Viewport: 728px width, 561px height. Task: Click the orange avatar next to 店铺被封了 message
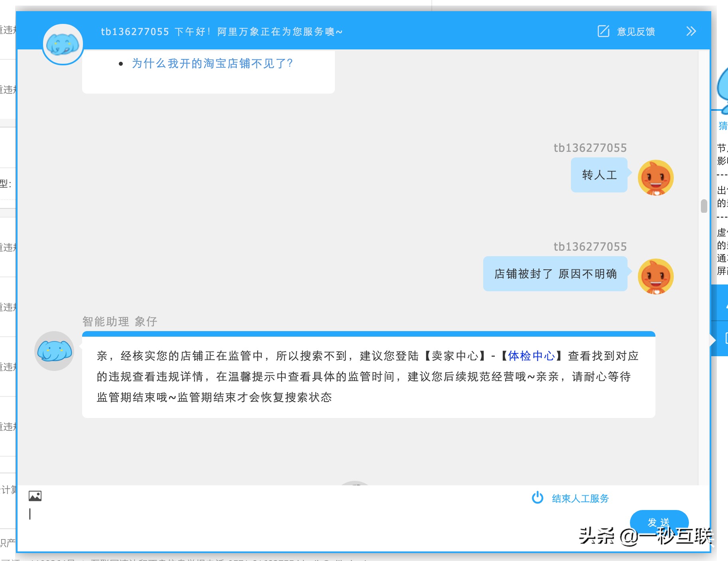tap(655, 277)
